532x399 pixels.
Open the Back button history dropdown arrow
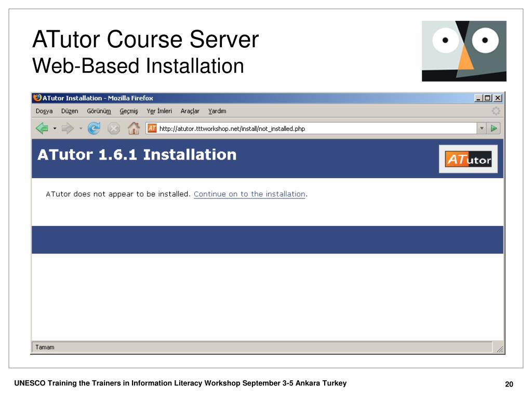click(x=54, y=128)
